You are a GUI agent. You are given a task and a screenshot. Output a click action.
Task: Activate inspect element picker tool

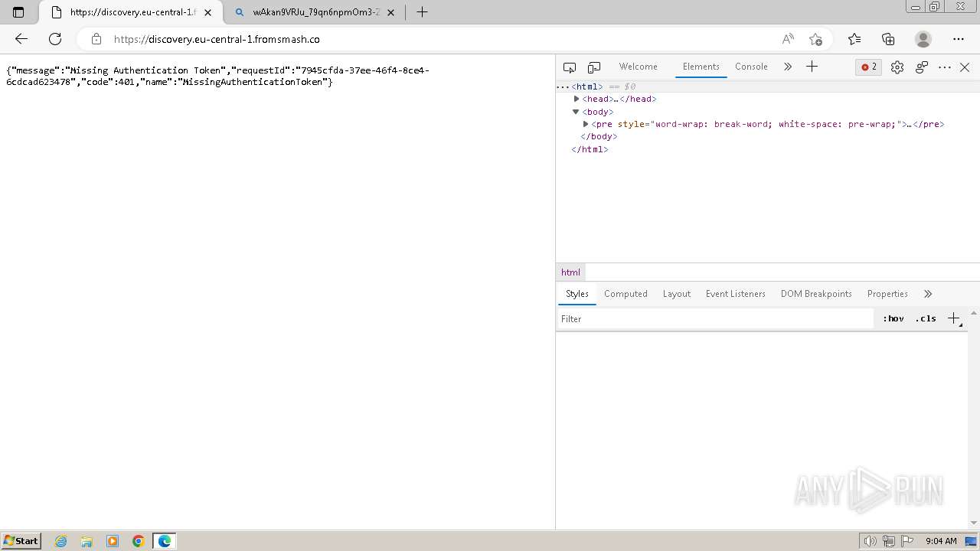tap(570, 67)
